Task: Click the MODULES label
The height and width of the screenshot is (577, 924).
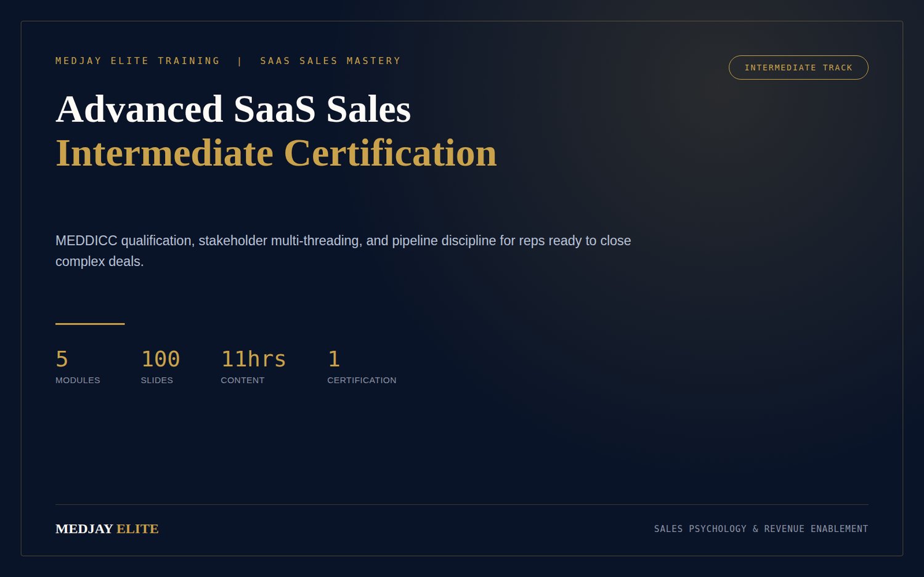Action: (78, 381)
